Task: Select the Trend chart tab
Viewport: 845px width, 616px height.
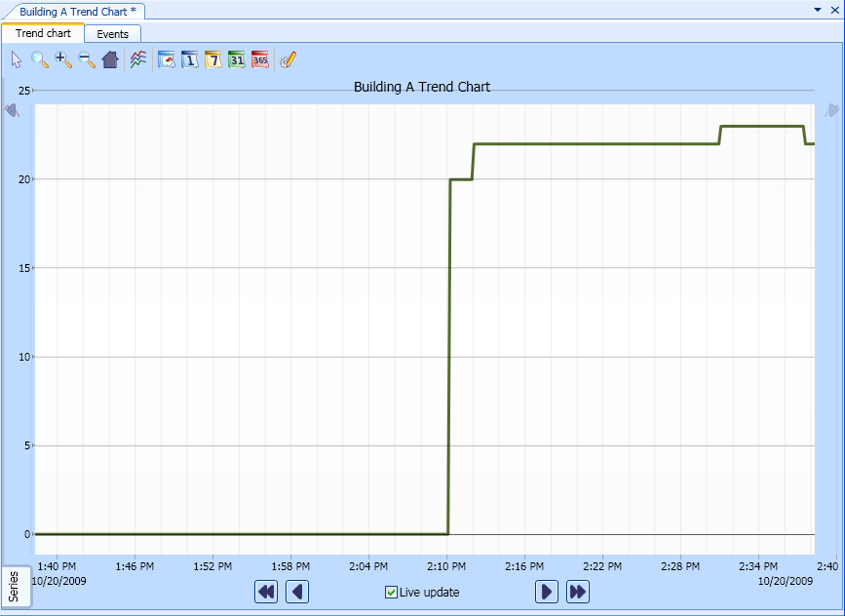Action: (x=43, y=33)
